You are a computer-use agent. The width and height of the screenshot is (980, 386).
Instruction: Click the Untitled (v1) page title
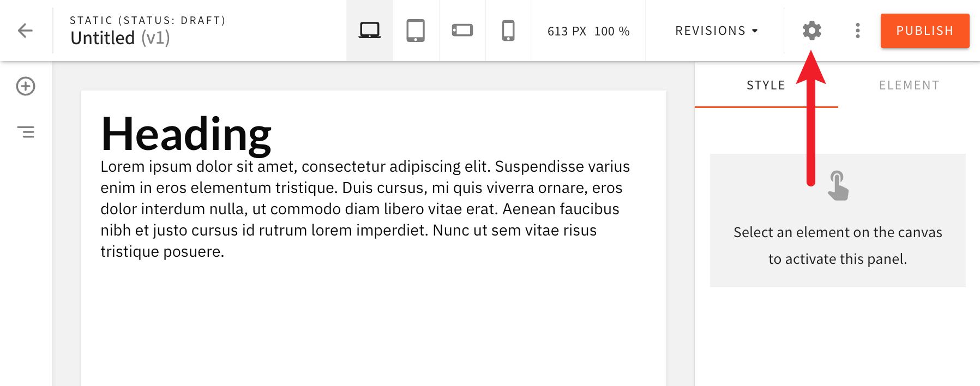point(121,38)
